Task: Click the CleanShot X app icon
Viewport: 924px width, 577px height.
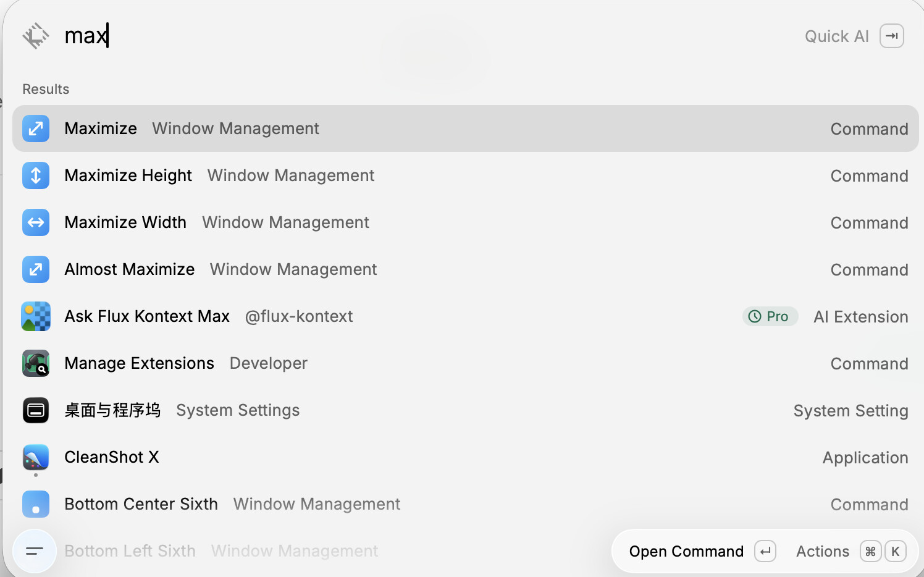Action: pos(36,457)
